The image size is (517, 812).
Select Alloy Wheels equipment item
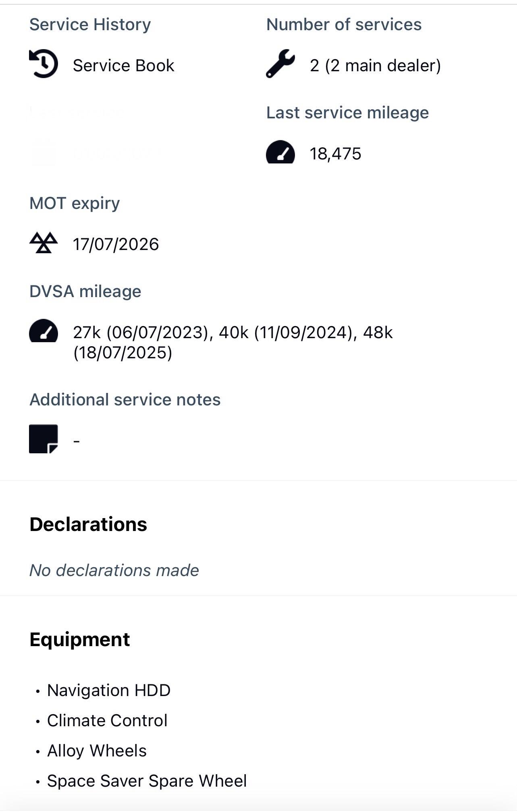(97, 750)
